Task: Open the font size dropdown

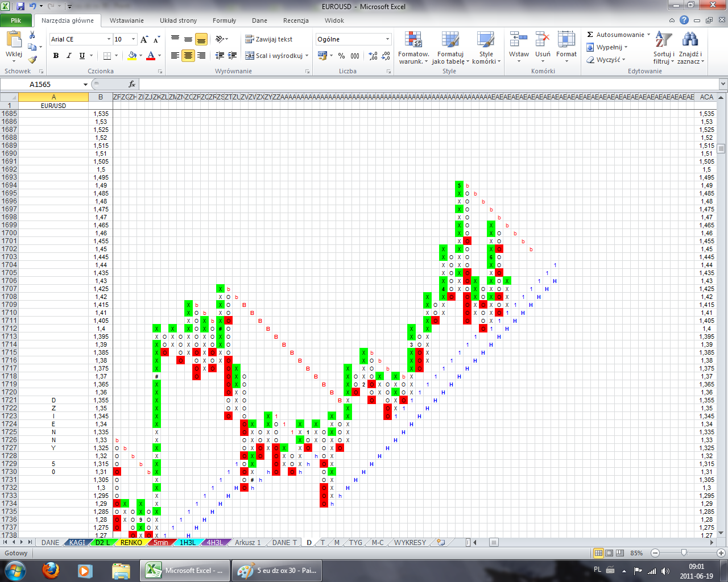Action: coord(134,39)
